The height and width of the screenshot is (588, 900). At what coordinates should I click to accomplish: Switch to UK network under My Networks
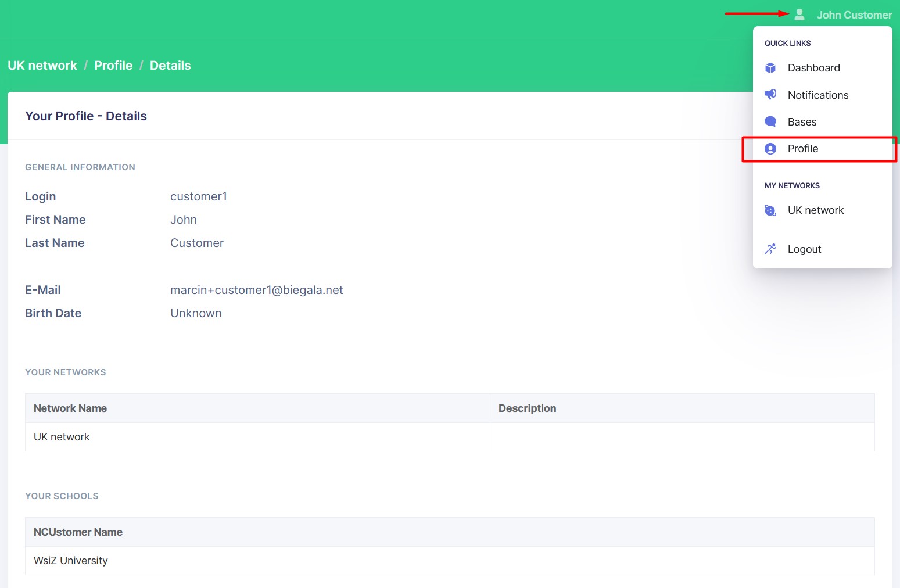tap(815, 210)
